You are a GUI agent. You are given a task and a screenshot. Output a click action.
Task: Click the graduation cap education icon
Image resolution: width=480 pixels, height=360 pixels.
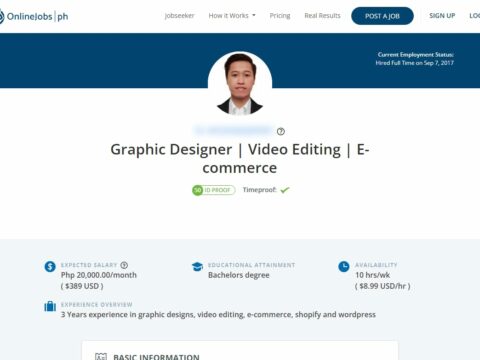(197, 266)
